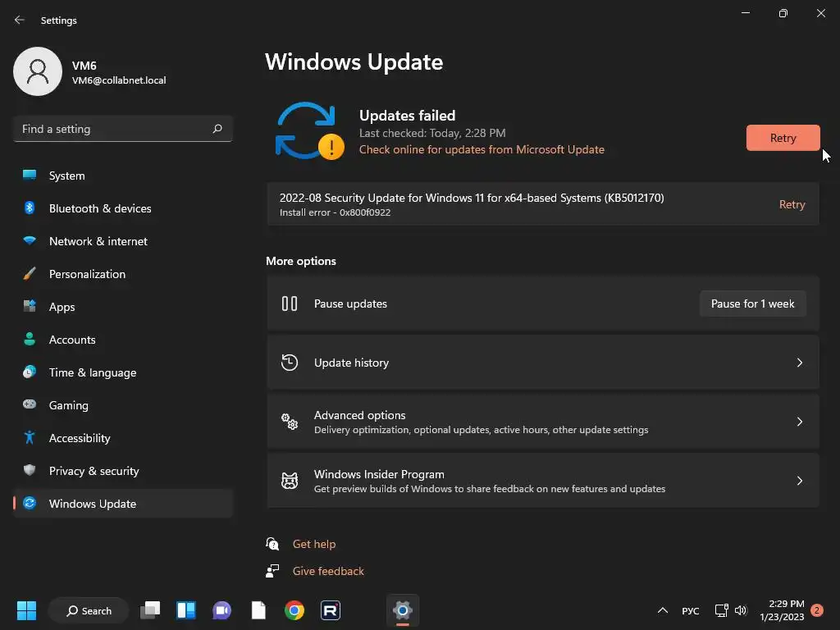This screenshot has width=840, height=630.
Task: Click the Give feedback person icon
Action: [x=272, y=571]
